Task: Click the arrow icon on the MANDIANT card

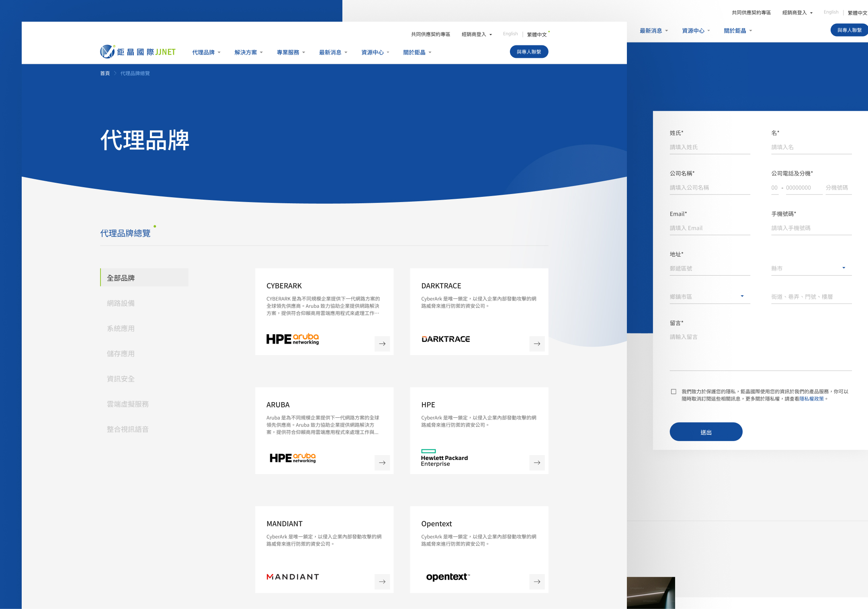Action: (x=383, y=582)
